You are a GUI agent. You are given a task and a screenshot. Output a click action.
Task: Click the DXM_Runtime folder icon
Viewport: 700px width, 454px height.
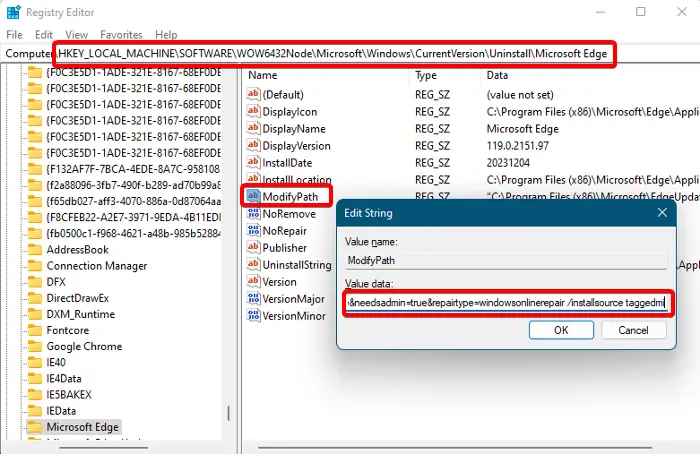[34, 314]
